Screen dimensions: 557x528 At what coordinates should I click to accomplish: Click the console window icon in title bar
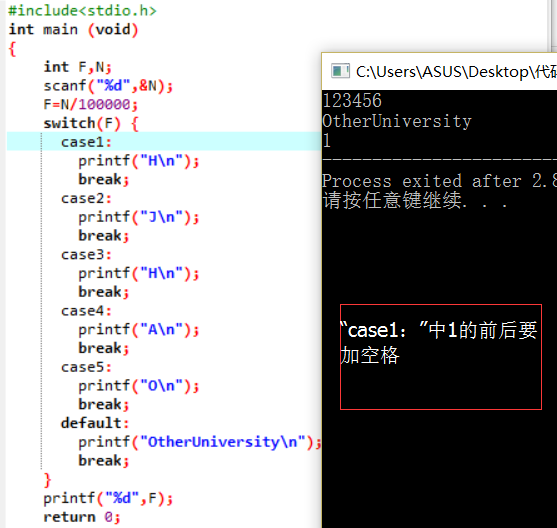(x=340, y=71)
